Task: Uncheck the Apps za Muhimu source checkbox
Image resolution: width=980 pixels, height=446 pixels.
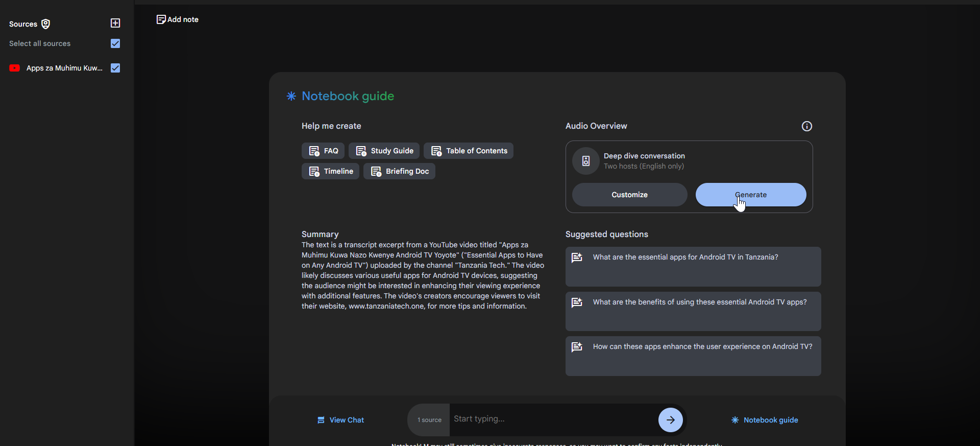Action: 115,68
